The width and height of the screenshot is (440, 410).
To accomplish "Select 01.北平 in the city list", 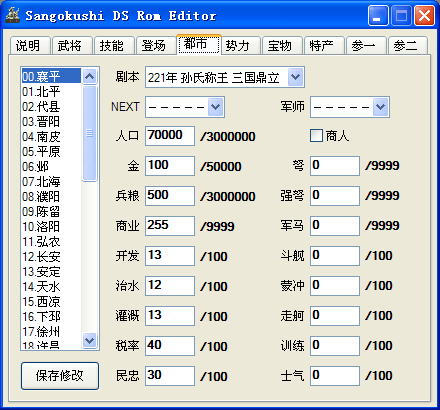I will pyautogui.click(x=51, y=91).
